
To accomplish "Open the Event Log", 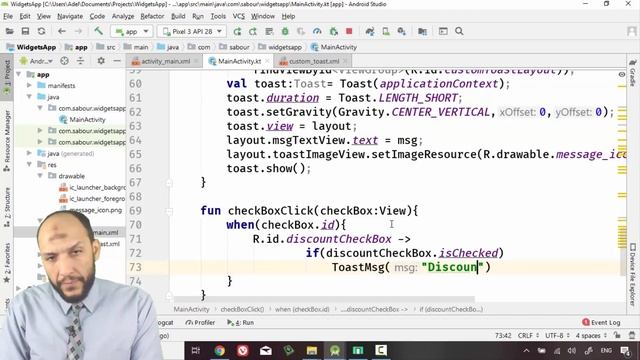I will click(x=601, y=322).
